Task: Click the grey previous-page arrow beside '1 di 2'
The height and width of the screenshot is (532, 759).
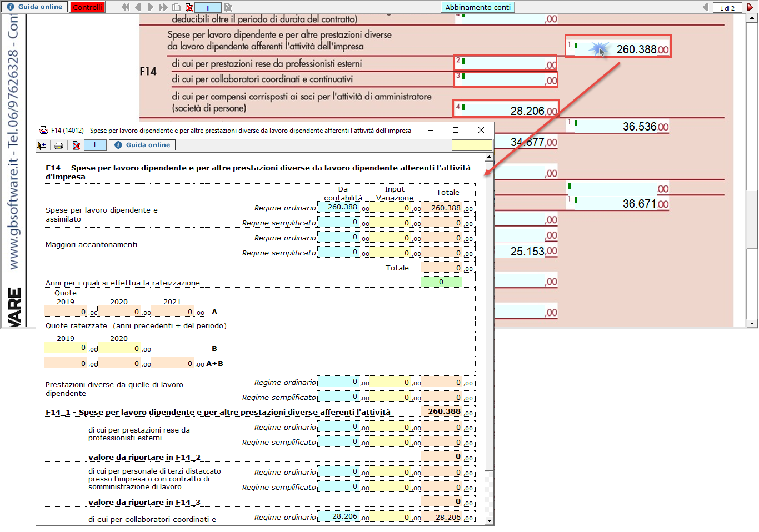Action: pos(706,7)
